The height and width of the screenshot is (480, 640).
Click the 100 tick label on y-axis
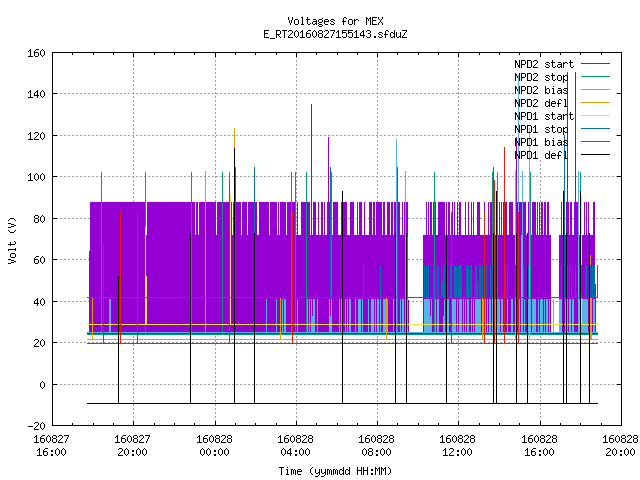(x=36, y=177)
